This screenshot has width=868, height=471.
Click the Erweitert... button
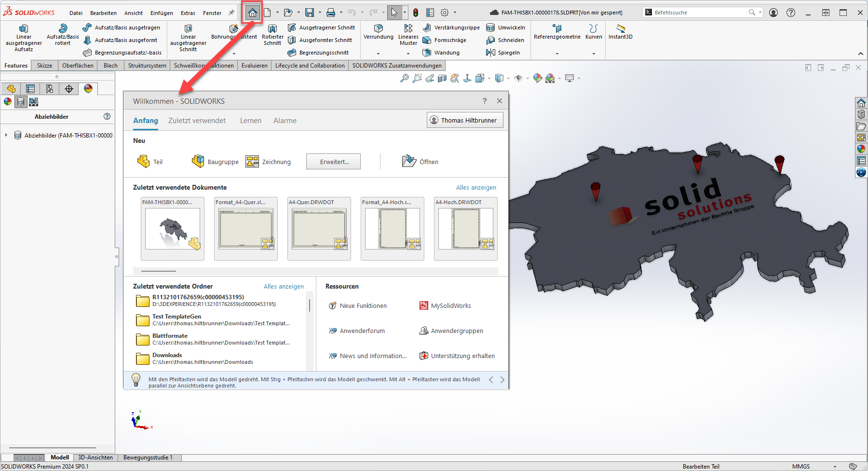coord(333,162)
